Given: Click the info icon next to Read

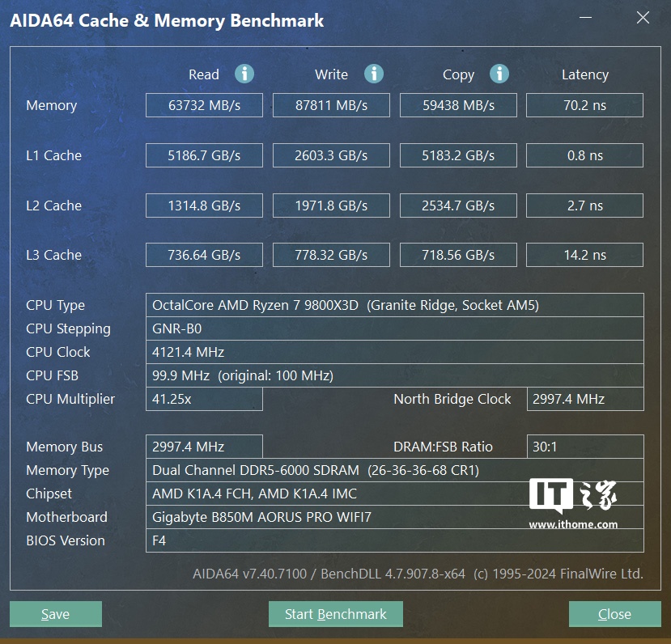Looking at the screenshot, I should 244,74.
